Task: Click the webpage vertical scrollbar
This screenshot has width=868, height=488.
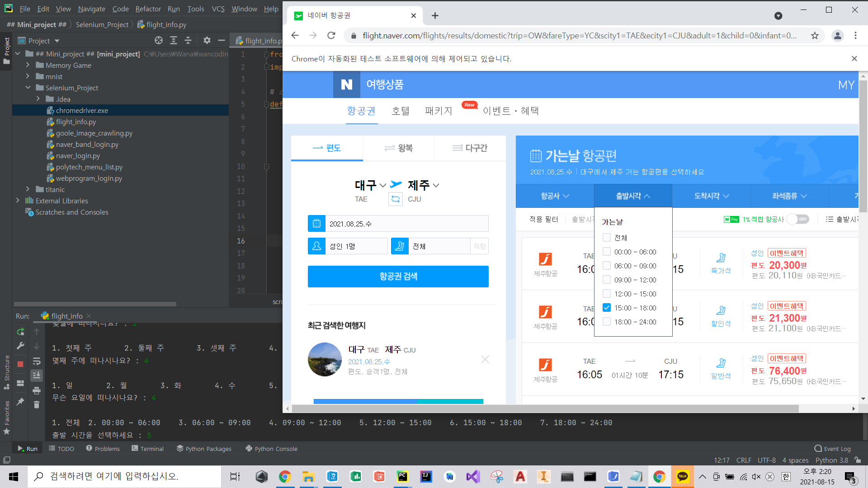Action: (x=863, y=147)
